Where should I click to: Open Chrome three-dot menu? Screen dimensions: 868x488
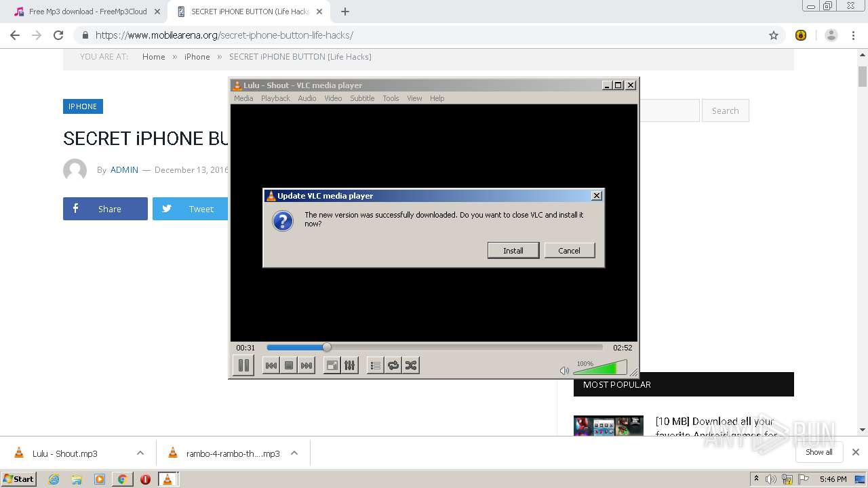point(854,35)
